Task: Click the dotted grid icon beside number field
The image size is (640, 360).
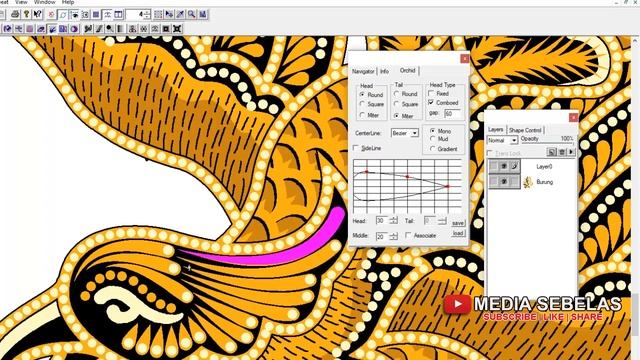Action: (x=158, y=14)
